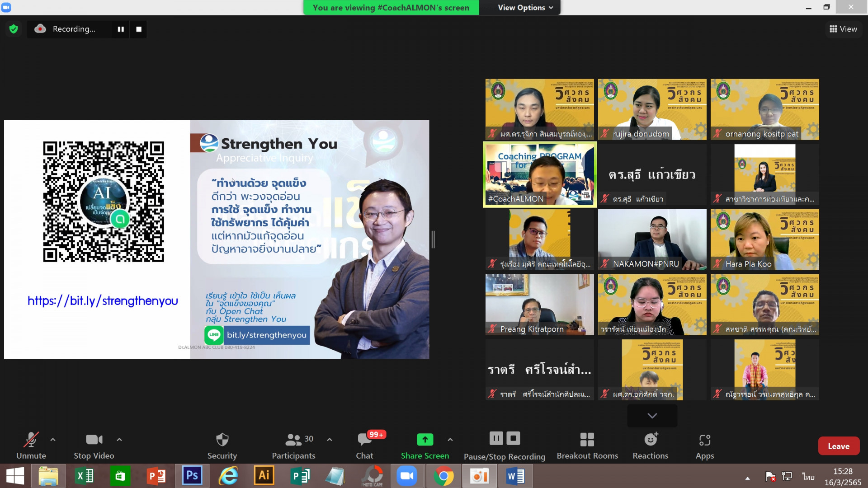Image resolution: width=868 pixels, height=488 pixels.
Task: Show hidden system tray icons
Action: [748, 478]
